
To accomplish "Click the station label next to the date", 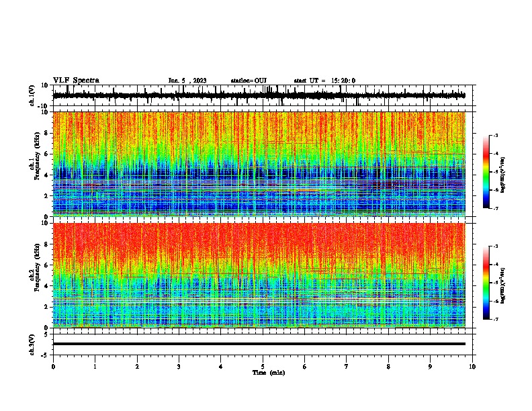I will point(249,81).
